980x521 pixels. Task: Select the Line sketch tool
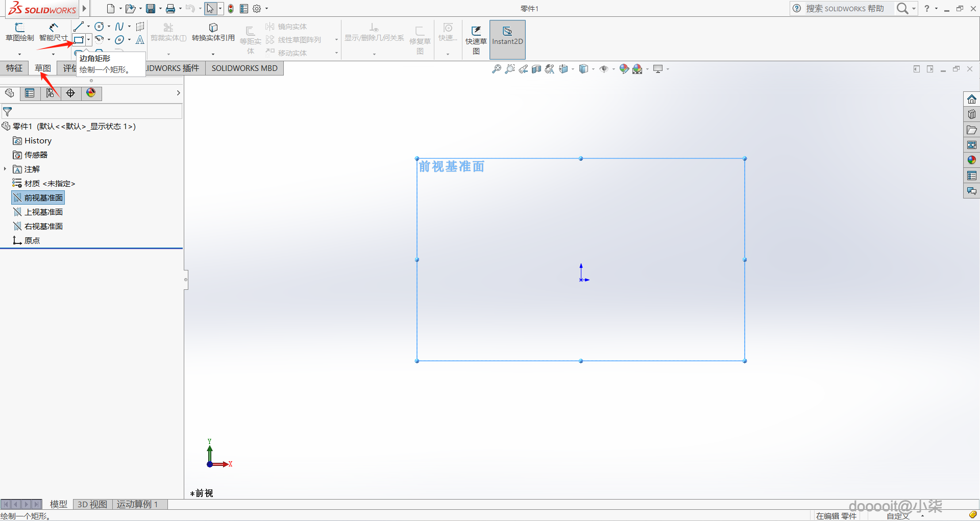[x=78, y=27]
